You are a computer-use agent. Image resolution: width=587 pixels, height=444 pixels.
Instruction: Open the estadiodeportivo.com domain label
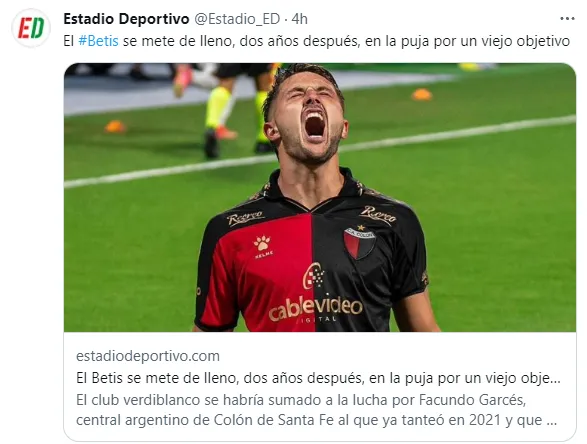coord(147,356)
